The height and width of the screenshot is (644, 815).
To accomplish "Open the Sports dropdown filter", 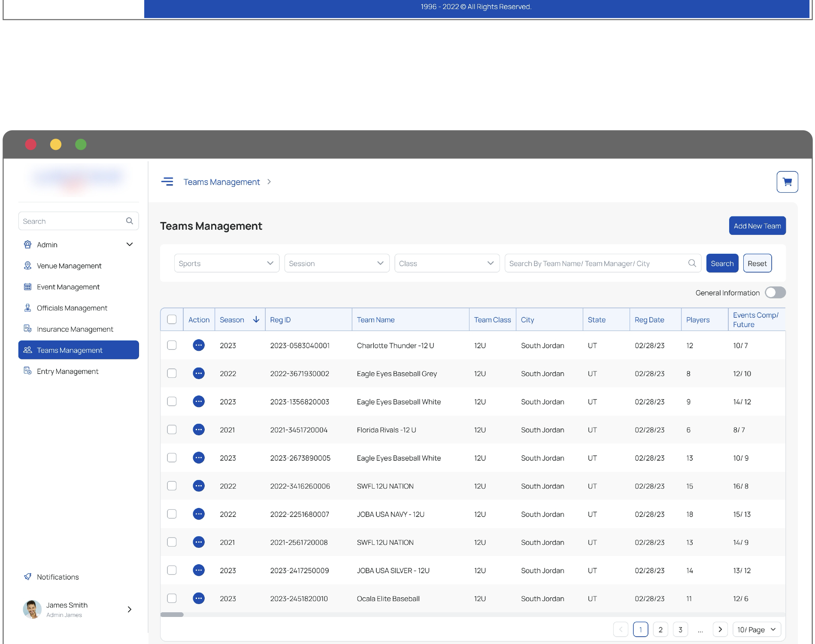I will pos(227,263).
